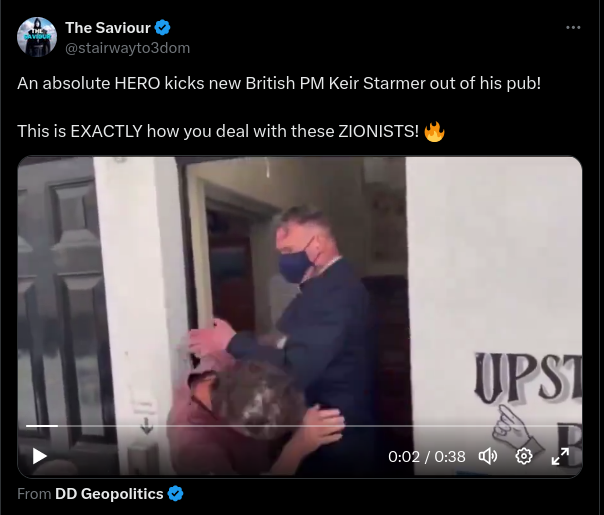
Task: Open the three-dot more options menu
Action: point(573,27)
